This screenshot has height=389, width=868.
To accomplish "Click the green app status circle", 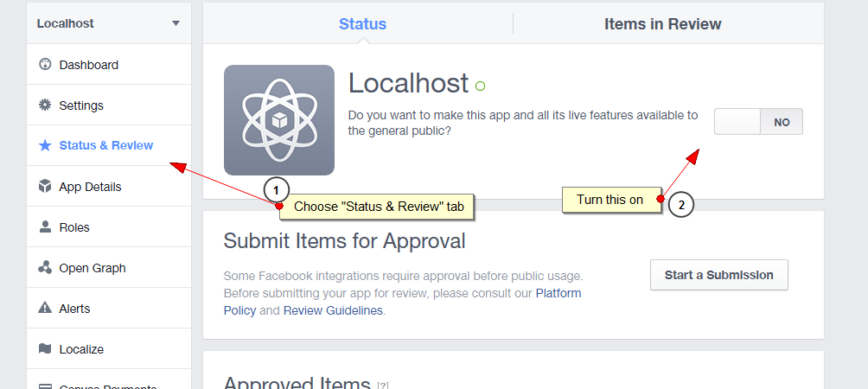I will 480,86.
